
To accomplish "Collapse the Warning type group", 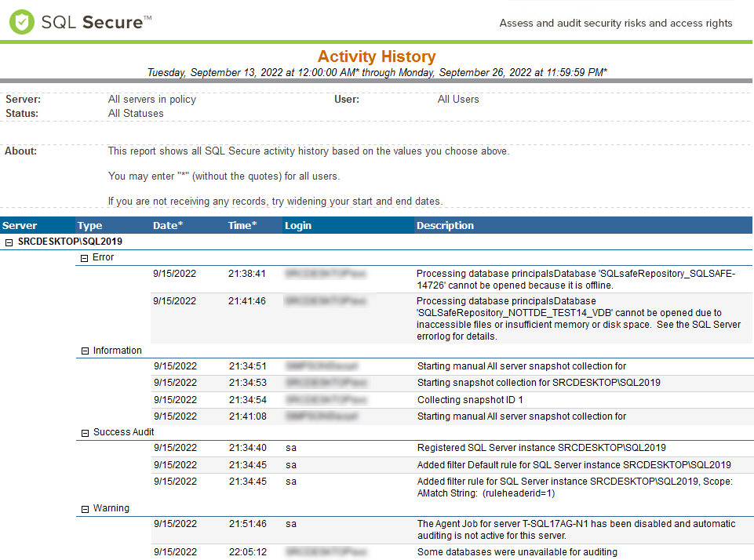I will (85, 509).
